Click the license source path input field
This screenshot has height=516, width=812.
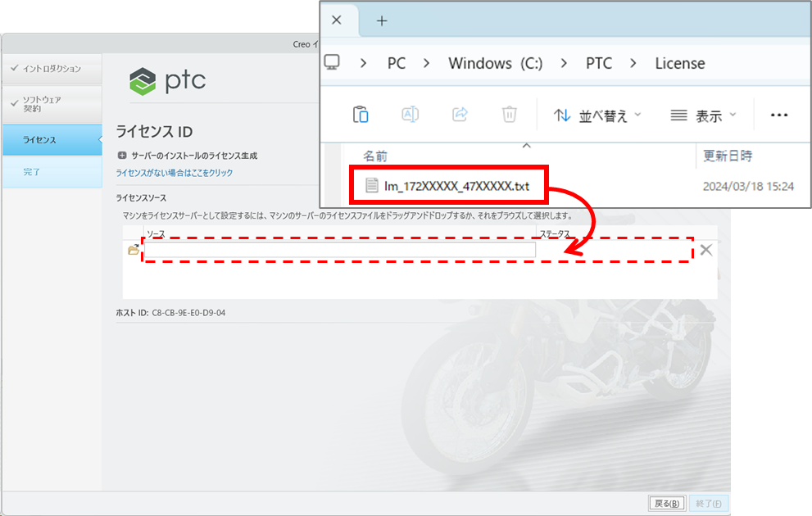[x=340, y=250]
